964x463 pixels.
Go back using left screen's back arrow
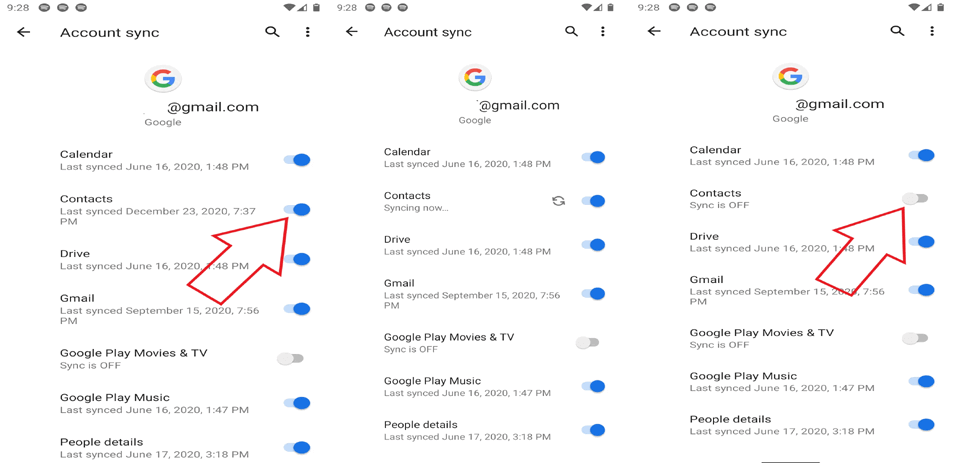pos(23,32)
